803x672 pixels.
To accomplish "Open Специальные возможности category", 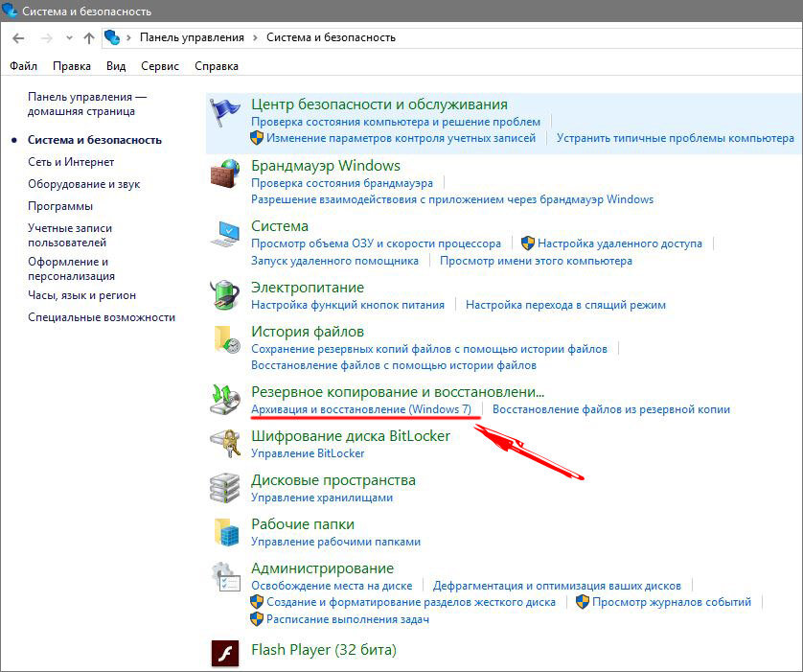I will pos(102,317).
